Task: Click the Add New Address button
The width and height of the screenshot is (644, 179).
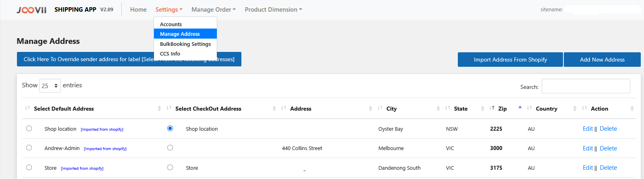Action: pyautogui.click(x=602, y=60)
